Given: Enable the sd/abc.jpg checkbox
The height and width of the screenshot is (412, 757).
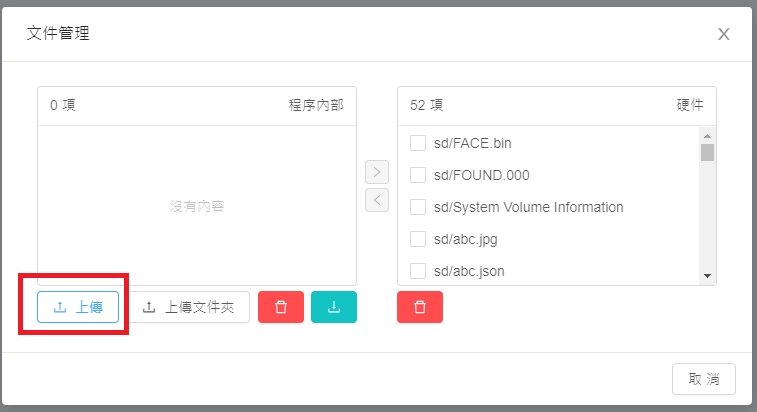Looking at the screenshot, I should click(419, 239).
